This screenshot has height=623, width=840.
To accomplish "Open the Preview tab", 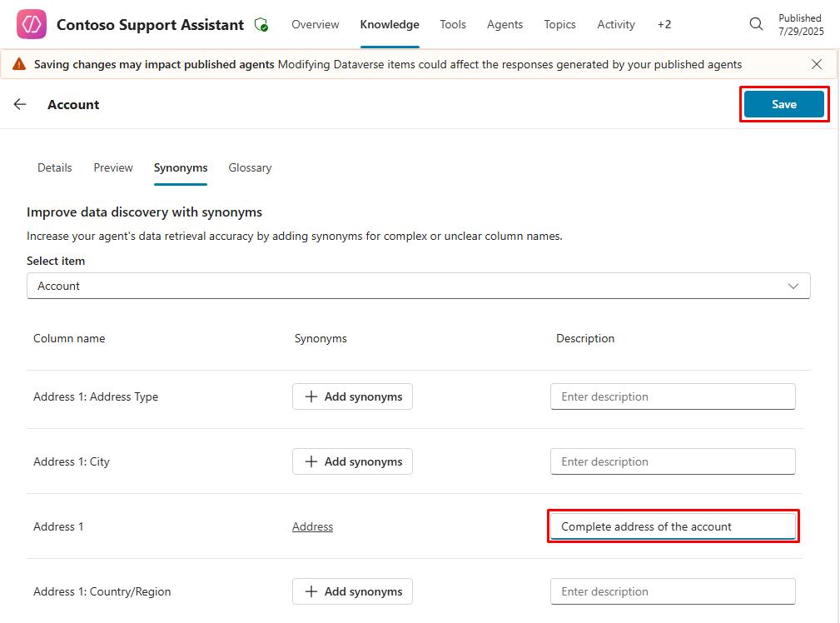I will click(113, 167).
